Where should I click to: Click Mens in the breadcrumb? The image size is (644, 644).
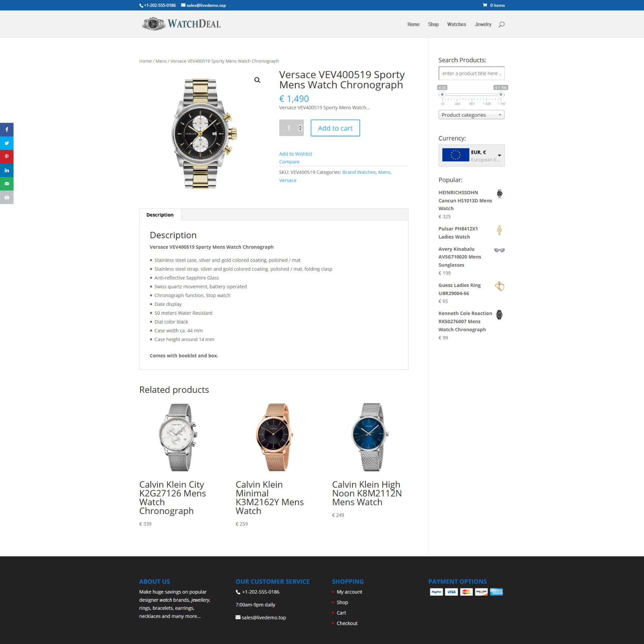point(161,61)
